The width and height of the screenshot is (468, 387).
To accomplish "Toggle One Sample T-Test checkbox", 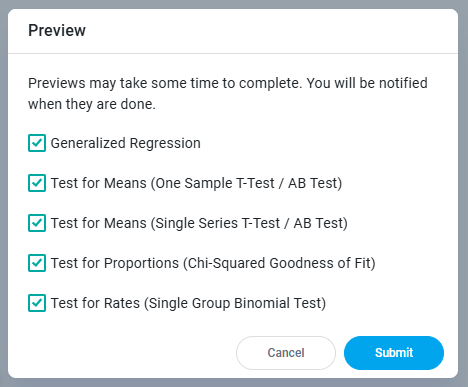I will click(37, 183).
